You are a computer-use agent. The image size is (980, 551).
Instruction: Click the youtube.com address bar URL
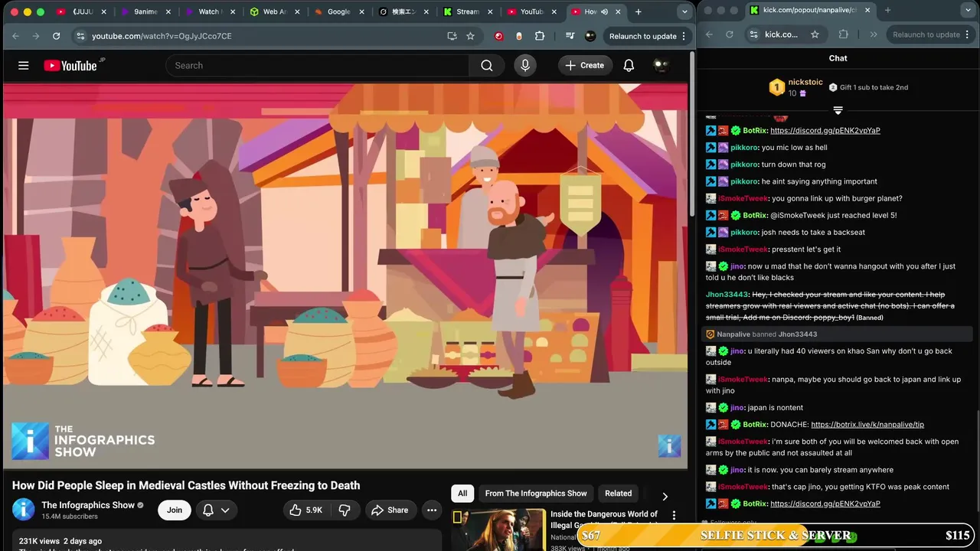click(x=162, y=36)
